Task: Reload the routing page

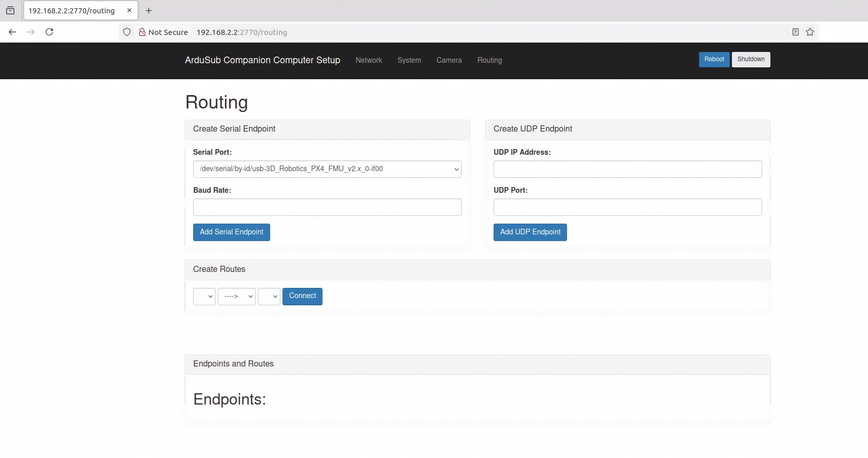Action: point(49,32)
